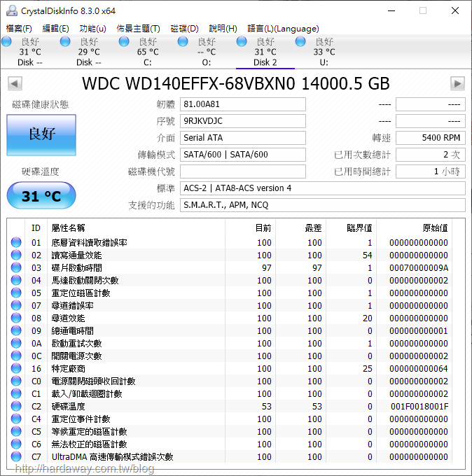The height and width of the screenshot is (476, 472).
Task: Click the ID column header
Action: (36, 227)
